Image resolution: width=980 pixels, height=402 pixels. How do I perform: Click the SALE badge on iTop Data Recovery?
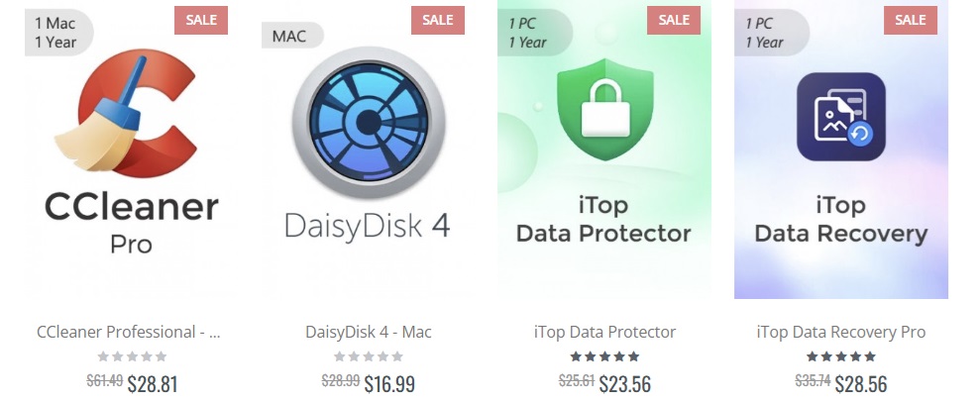click(x=910, y=20)
